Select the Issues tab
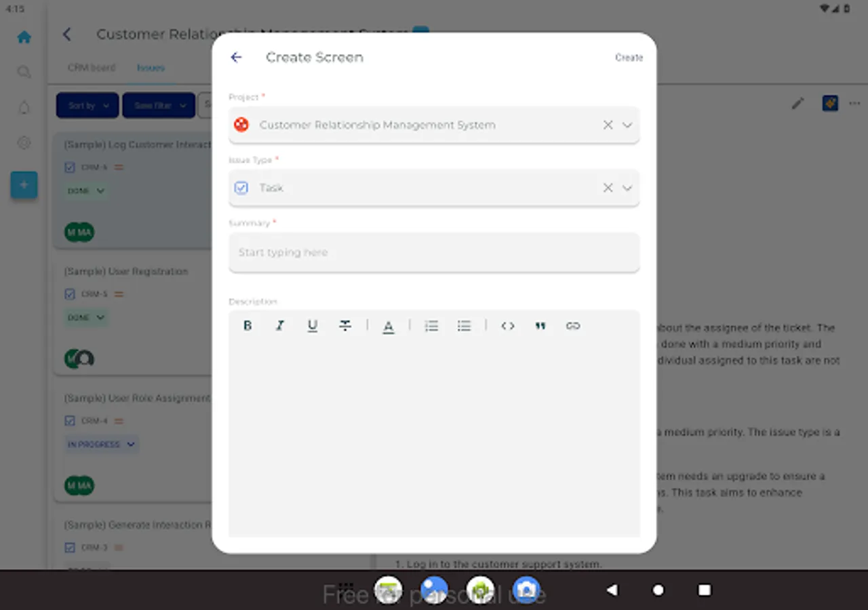Viewport: 868px width, 610px height. (150, 67)
